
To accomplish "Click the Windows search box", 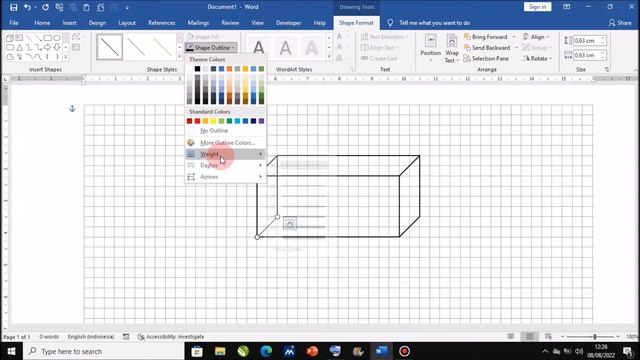I will pyautogui.click(x=104, y=351).
